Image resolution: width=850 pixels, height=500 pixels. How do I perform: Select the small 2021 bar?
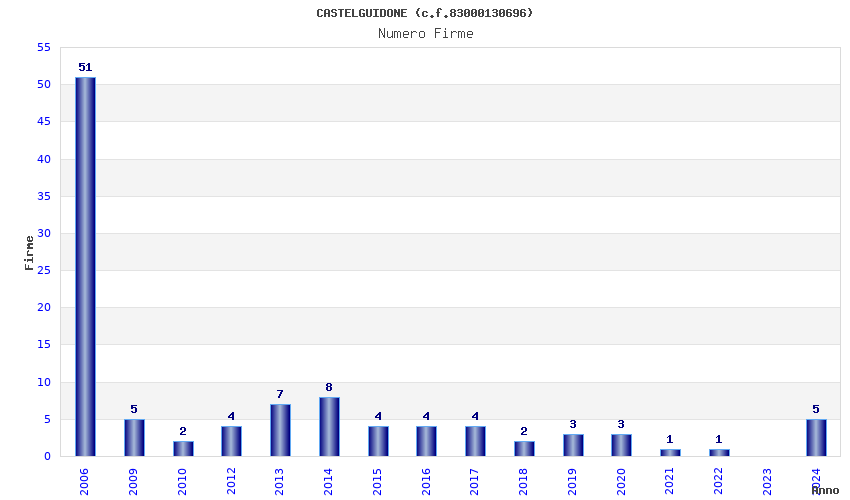pyautogui.click(x=670, y=452)
